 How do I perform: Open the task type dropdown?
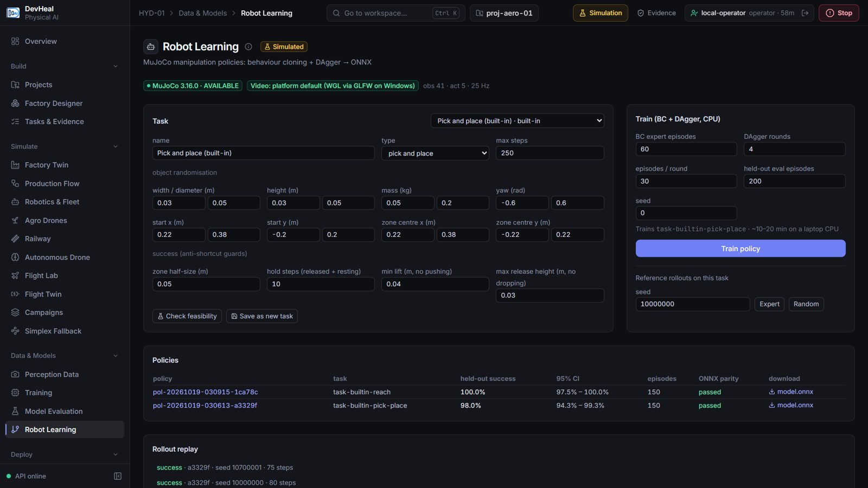point(435,153)
